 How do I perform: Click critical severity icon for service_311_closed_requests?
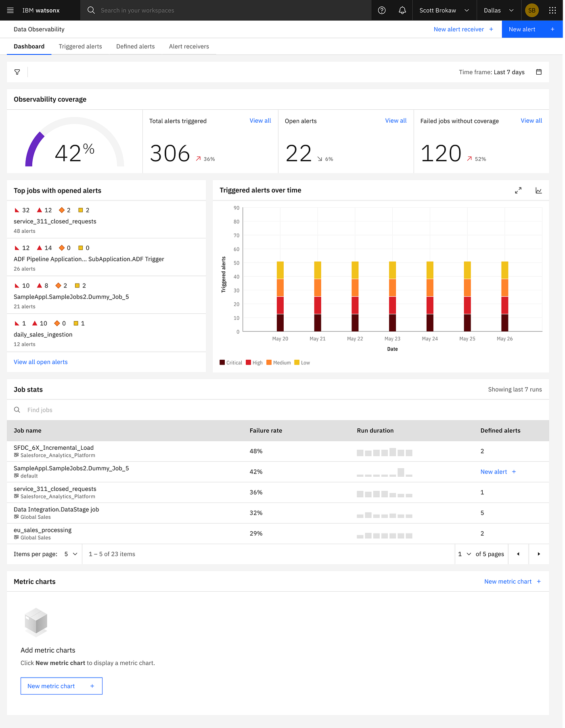pos(17,210)
